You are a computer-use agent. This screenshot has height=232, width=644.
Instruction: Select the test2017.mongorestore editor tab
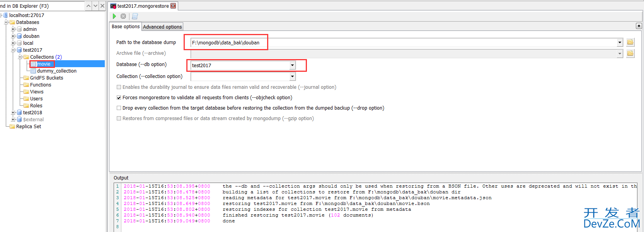pos(143,6)
